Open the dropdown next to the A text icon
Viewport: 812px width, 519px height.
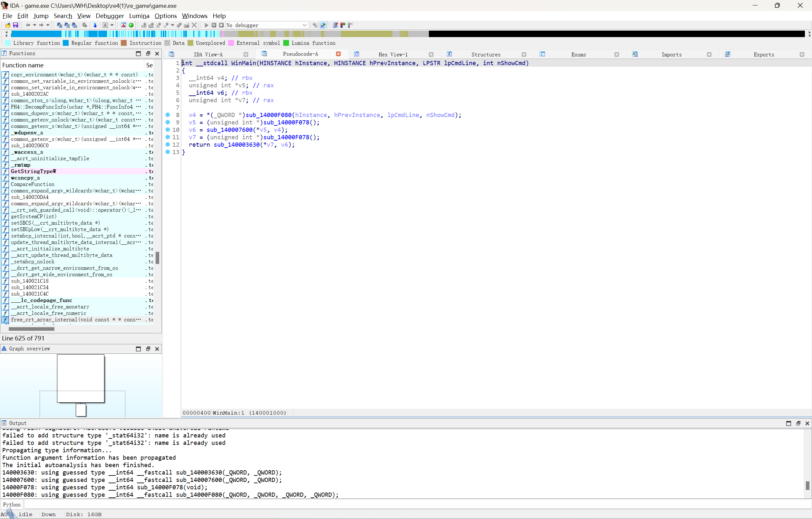(x=112, y=25)
